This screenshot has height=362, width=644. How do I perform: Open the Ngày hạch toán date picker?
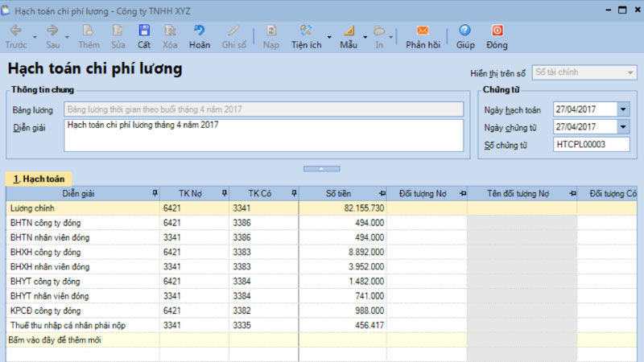(x=623, y=109)
